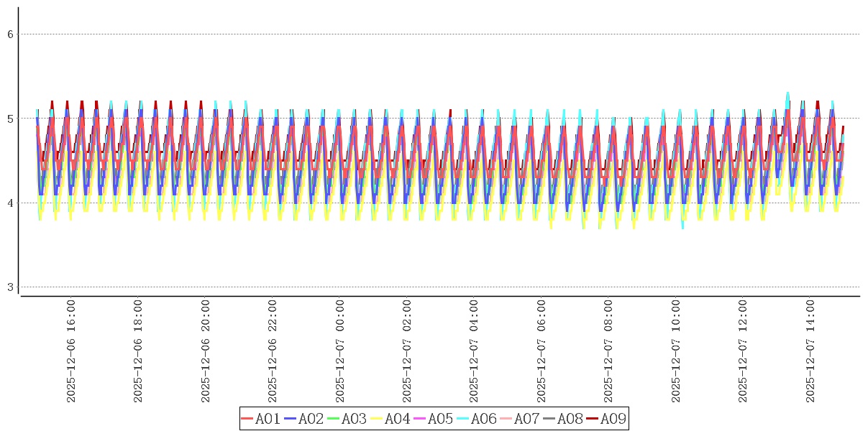This screenshot has width=868, height=431.
Task: Click the 2025-12-07 00:00 time label
Action: click(340, 351)
